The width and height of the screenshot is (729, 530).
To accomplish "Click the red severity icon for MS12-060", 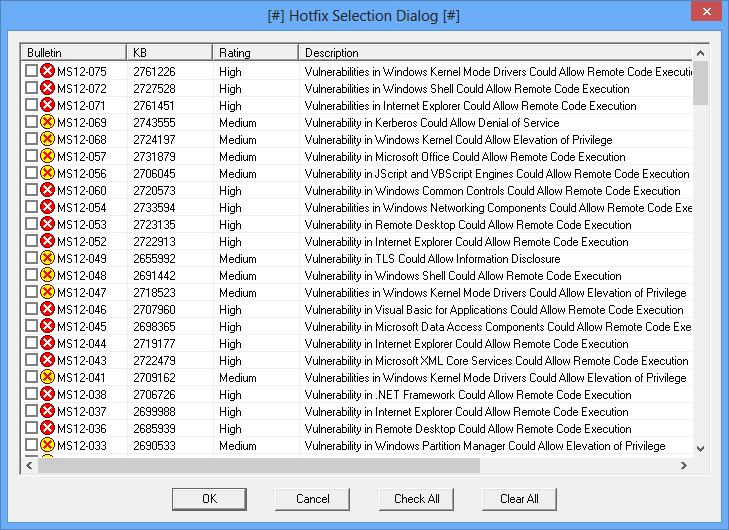I will pos(47,190).
